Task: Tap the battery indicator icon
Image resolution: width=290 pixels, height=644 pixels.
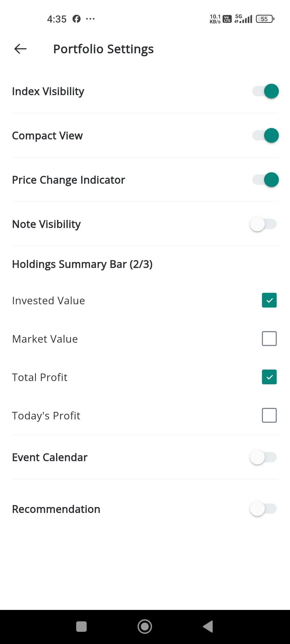Action: point(265,19)
